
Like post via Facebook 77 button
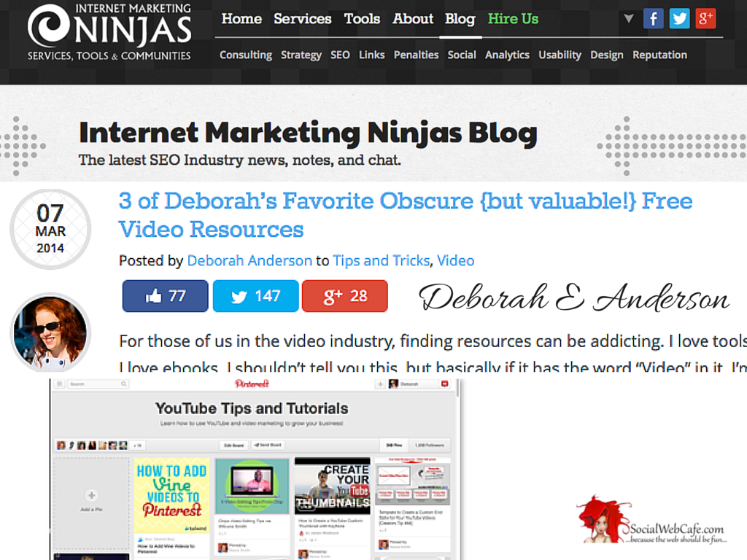166,296
